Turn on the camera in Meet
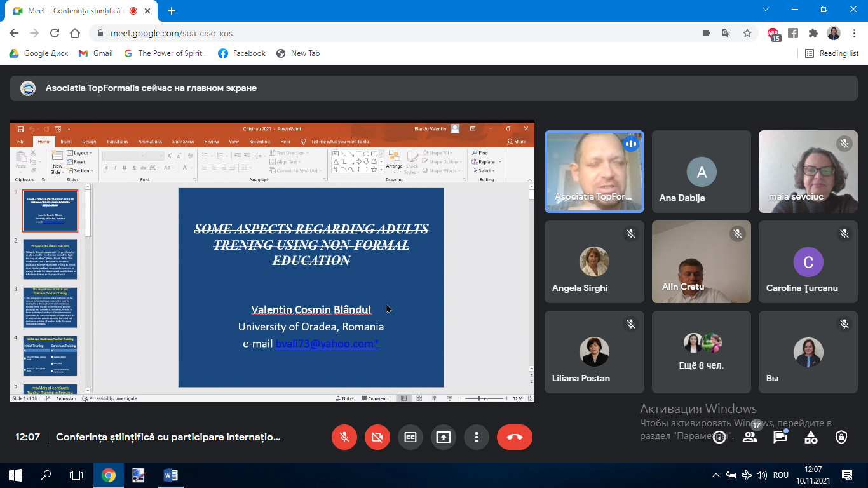Image resolution: width=868 pixels, height=488 pixels. point(377,437)
